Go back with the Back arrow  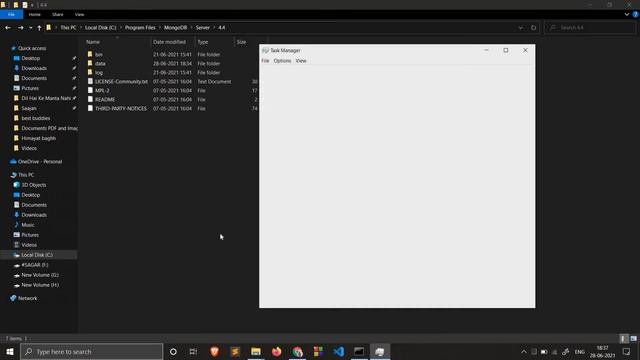point(8,28)
